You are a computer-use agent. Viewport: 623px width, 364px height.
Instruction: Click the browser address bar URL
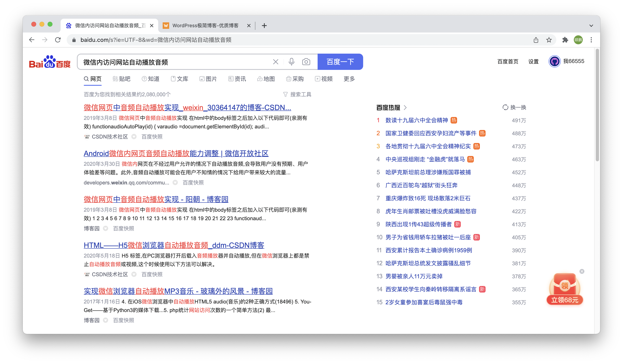tap(156, 40)
